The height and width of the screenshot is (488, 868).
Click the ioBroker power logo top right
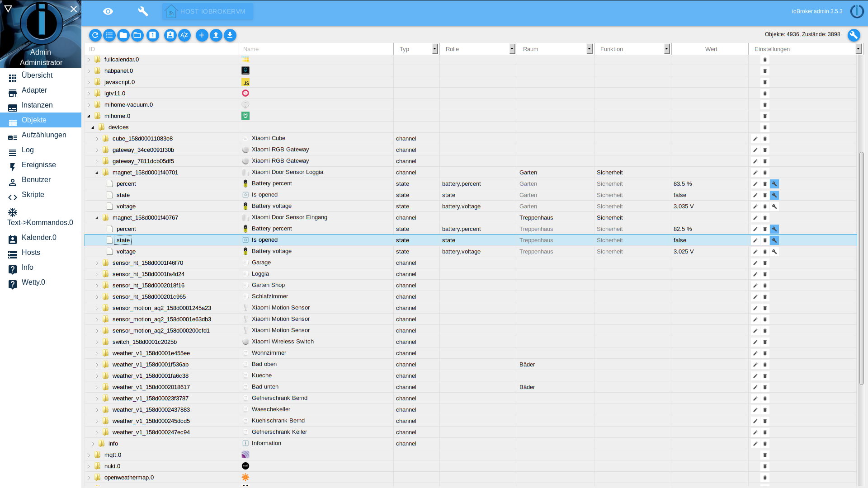coord(857,11)
